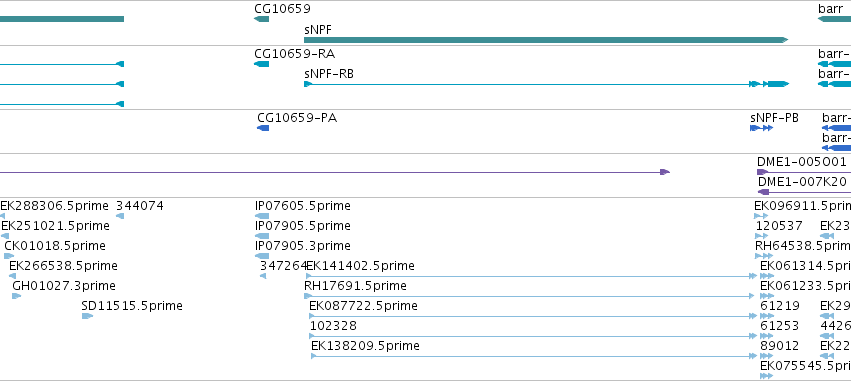Select the sNPF-PB protein arrows

pyautogui.click(x=761, y=128)
